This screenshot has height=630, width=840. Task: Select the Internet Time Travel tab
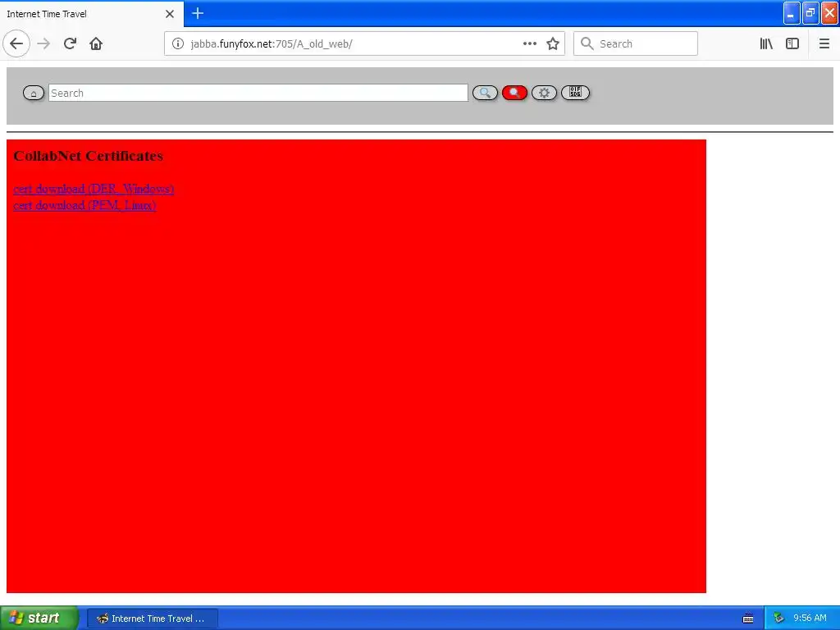point(92,14)
